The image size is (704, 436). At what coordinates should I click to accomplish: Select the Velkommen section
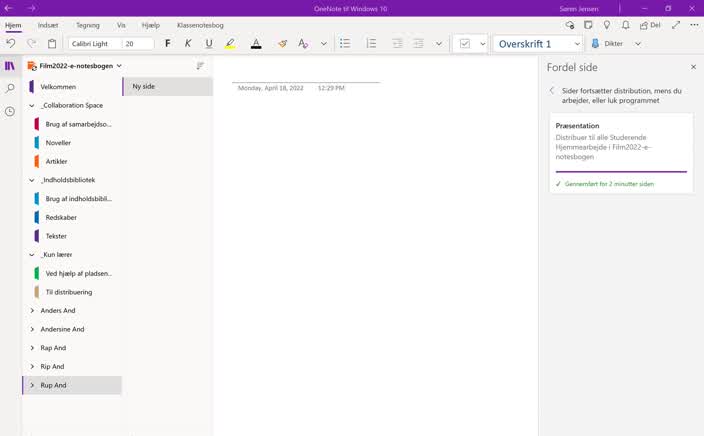click(72, 87)
